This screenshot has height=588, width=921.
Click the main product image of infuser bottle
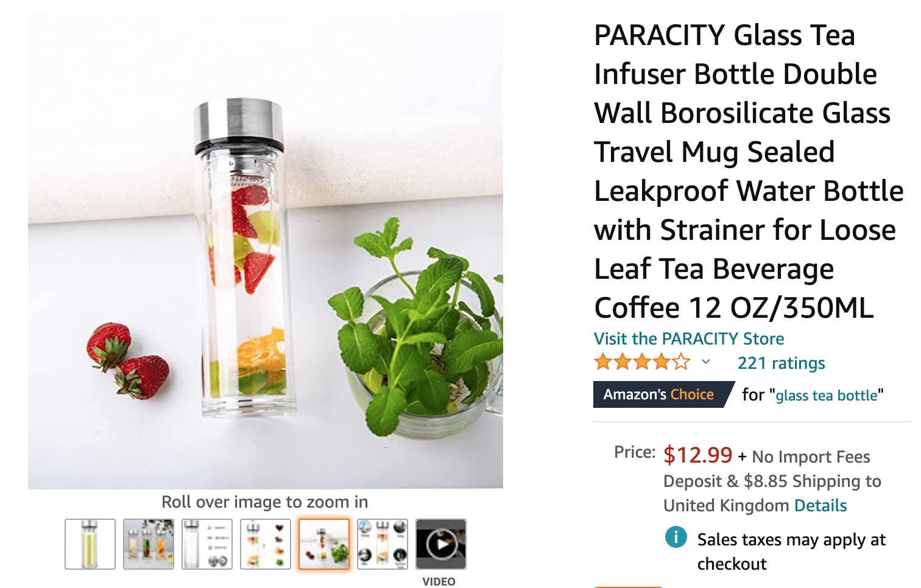coord(266,252)
